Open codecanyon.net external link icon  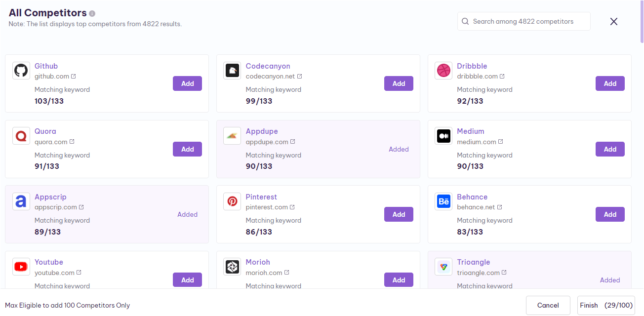pos(299,77)
